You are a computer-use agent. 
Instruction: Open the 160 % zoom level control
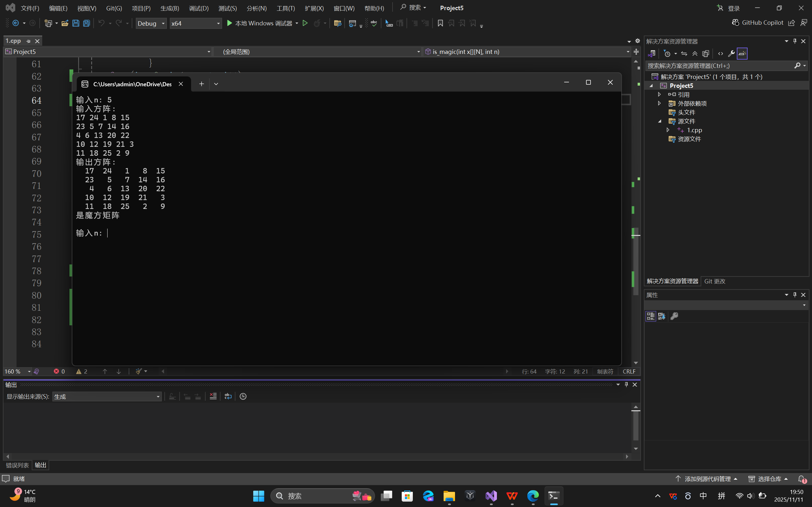pos(17,371)
